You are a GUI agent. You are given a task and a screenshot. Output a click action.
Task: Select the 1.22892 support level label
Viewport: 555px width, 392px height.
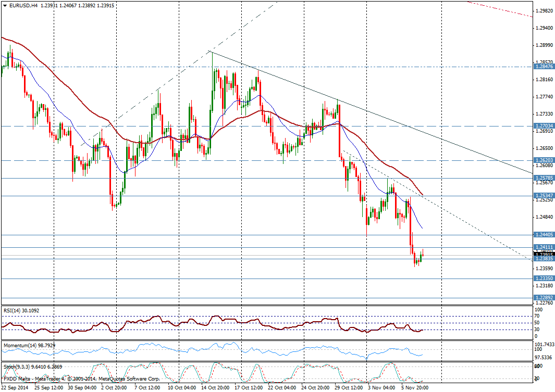(x=544, y=298)
